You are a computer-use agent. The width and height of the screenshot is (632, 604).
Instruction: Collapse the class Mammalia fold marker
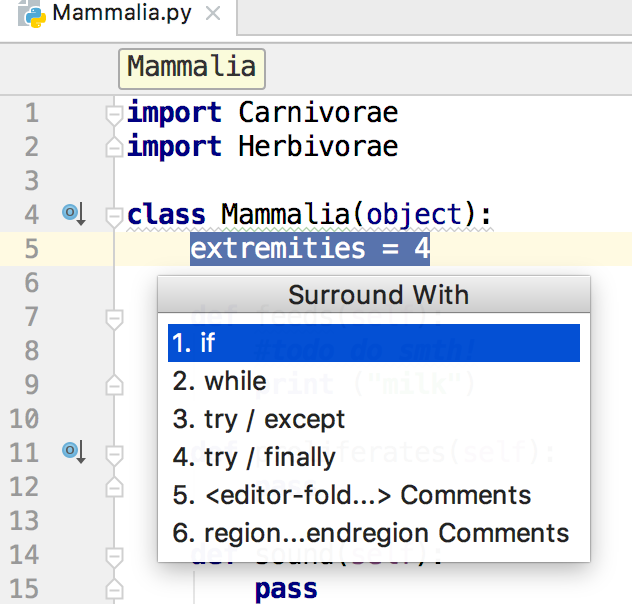tap(114, 215)
